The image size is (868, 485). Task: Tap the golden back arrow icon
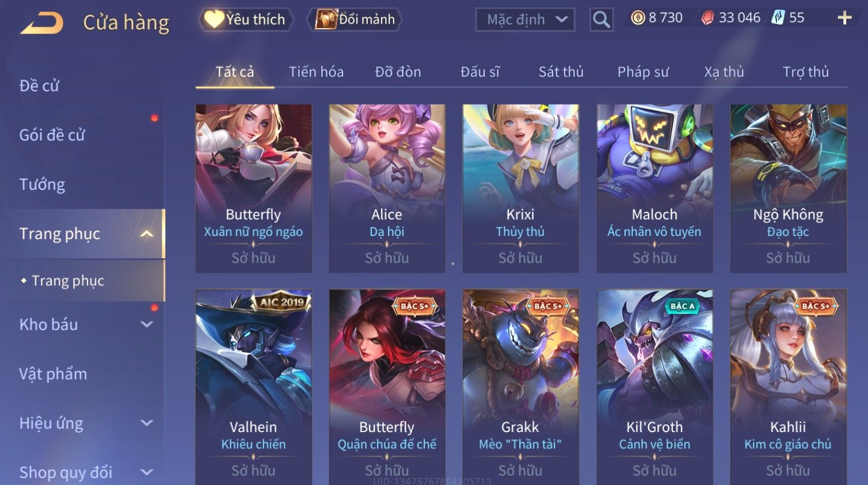tap(42, 23)
